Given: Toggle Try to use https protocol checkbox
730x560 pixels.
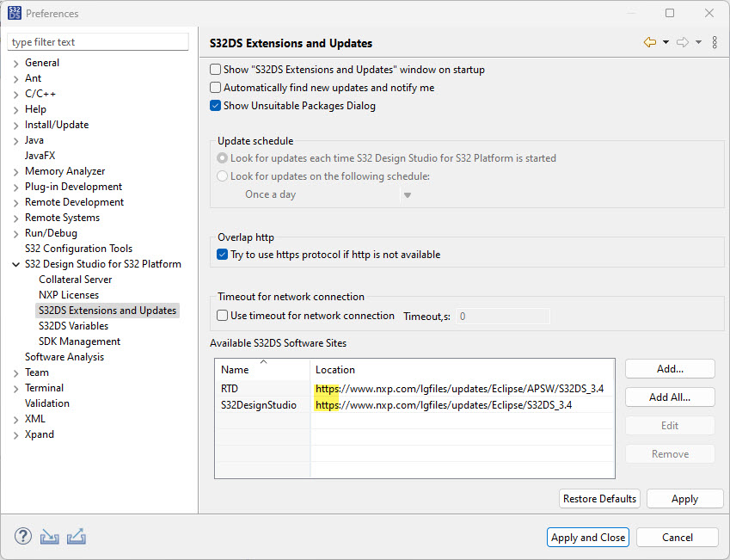Looking at the screenshot, I should (x=223, y=255).
